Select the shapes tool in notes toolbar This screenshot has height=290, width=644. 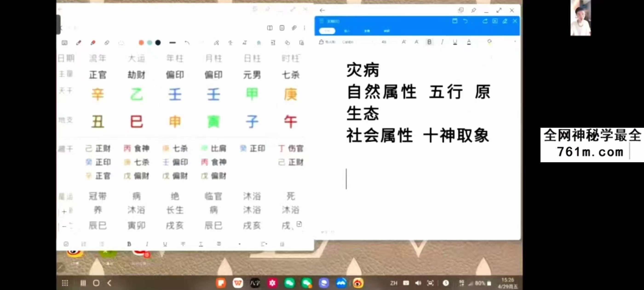point(287,43)
